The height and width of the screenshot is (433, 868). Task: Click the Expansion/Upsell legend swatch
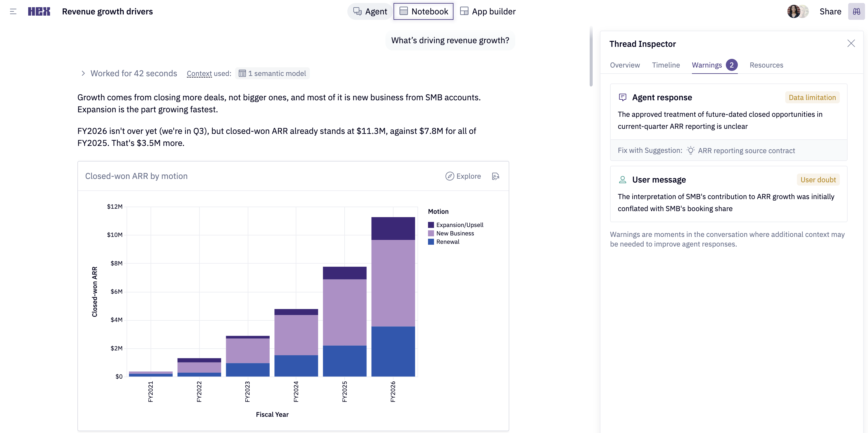[431, 225]
